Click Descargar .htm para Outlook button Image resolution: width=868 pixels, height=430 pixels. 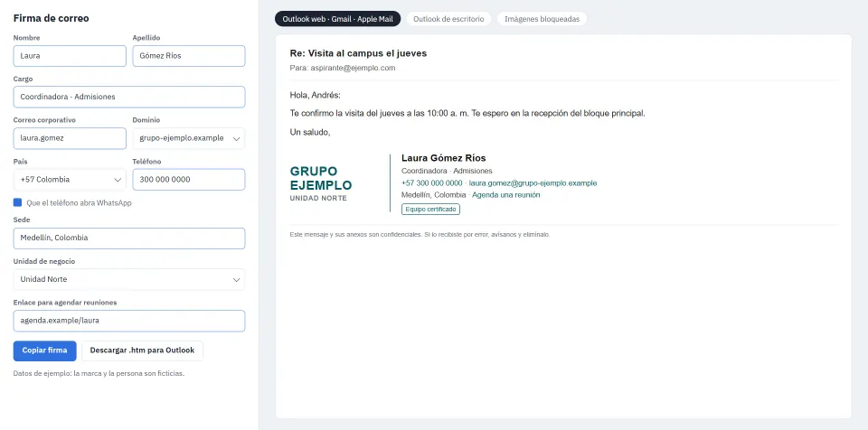point(142,351)
